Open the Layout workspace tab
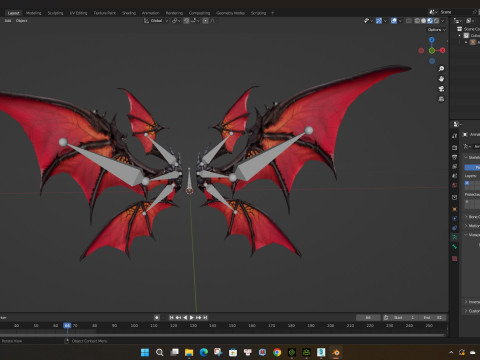Viewport: 480px width, 360px height. point(14,13)
